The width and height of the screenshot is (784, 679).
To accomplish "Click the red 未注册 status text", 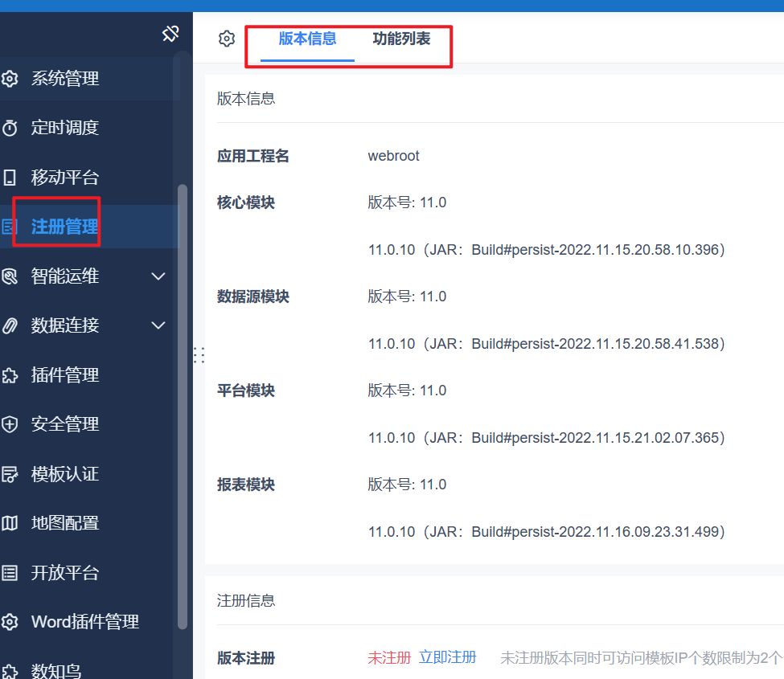I will 389,657.
